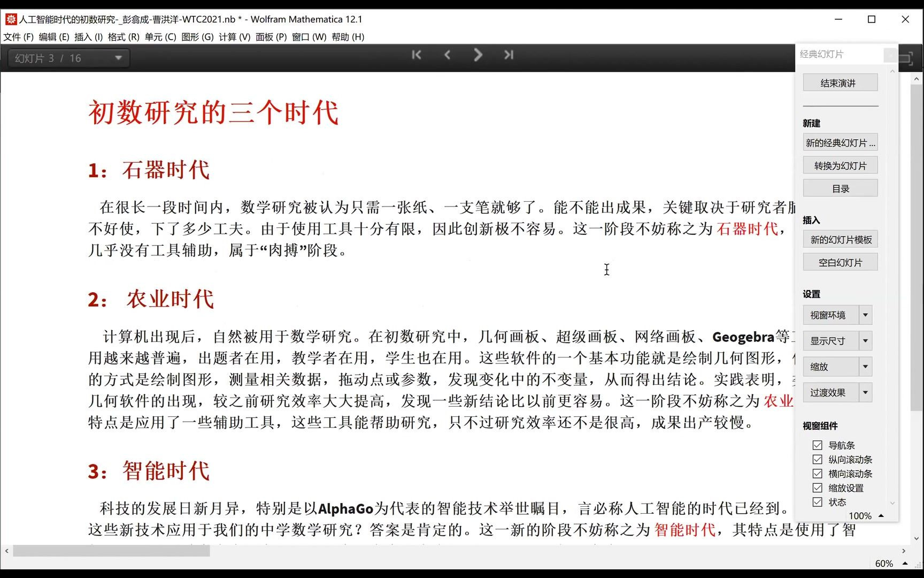Open the 计算 (V) menu

pos(234,37)
